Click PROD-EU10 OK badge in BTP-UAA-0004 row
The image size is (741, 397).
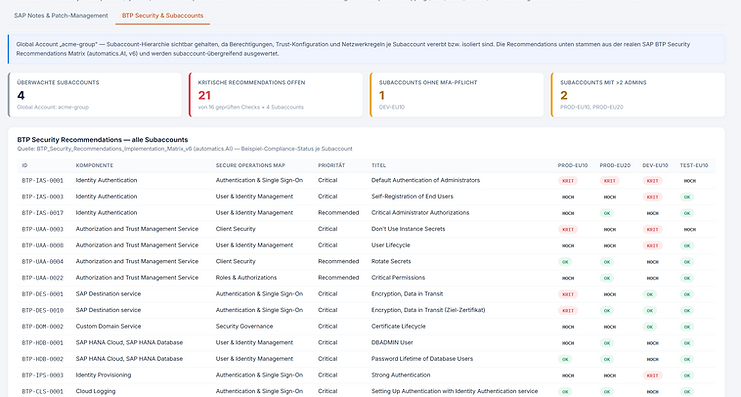click(565, 262)
